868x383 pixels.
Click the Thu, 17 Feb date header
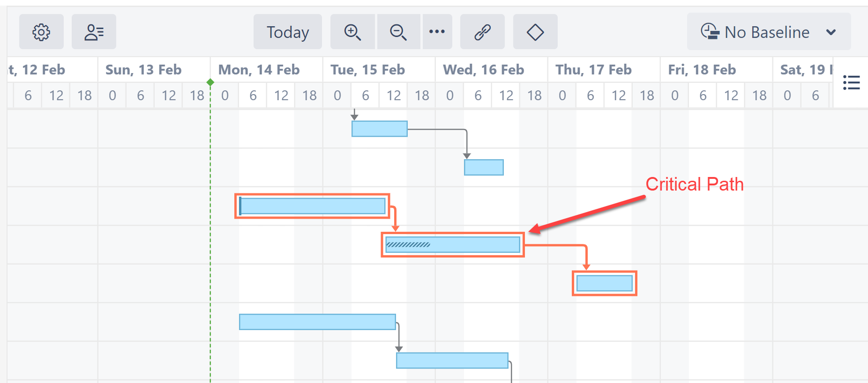(593, 70)
